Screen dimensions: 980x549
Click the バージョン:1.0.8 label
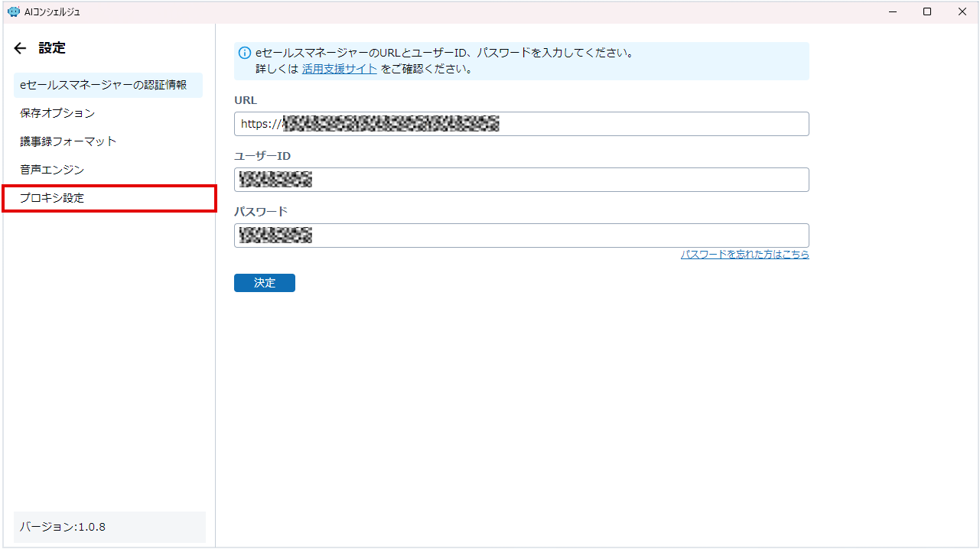point(63,527)
